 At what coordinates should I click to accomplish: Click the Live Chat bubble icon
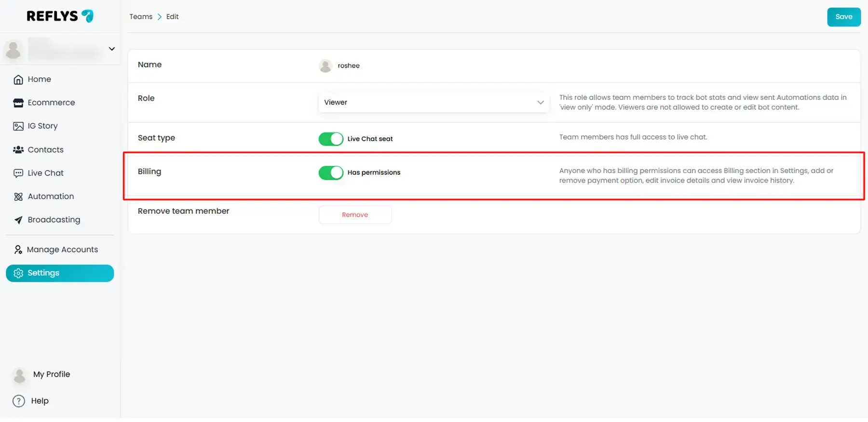click(18, 173)
